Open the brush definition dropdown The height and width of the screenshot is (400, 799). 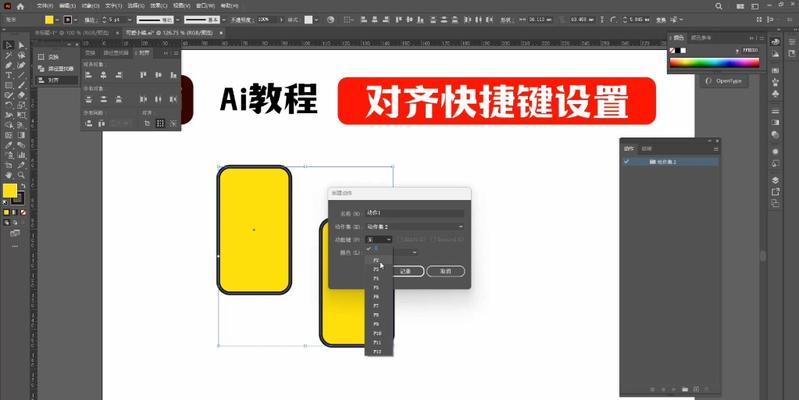[224, 20]
